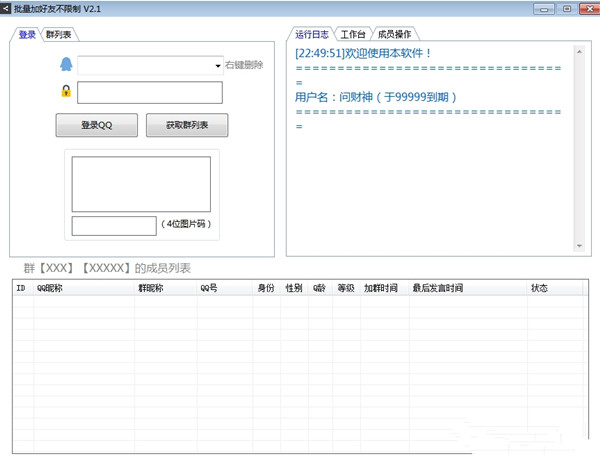
Task: Sort by the QQ昵称 column header
Action: click(84, 288)
